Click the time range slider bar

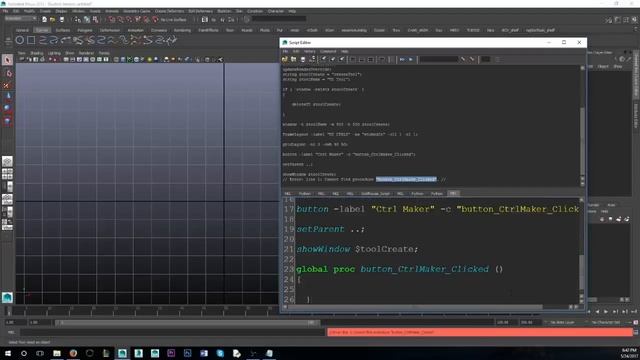pyautogui.click(x=187, y=322)
